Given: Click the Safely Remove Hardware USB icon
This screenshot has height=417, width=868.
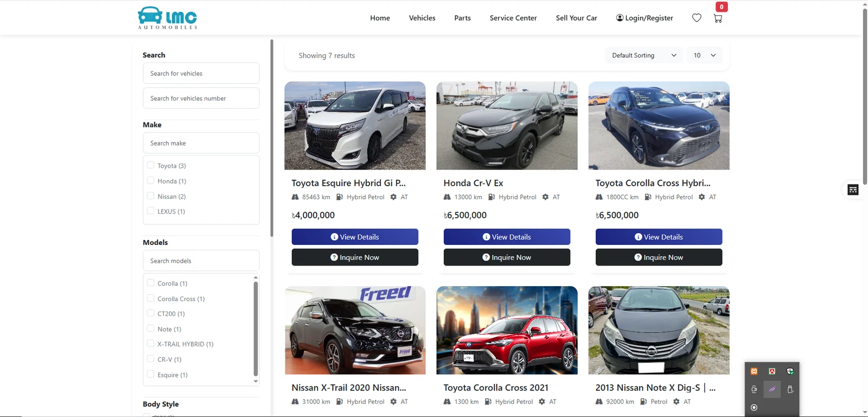Looking at the screenshot, I should (790, 389).
